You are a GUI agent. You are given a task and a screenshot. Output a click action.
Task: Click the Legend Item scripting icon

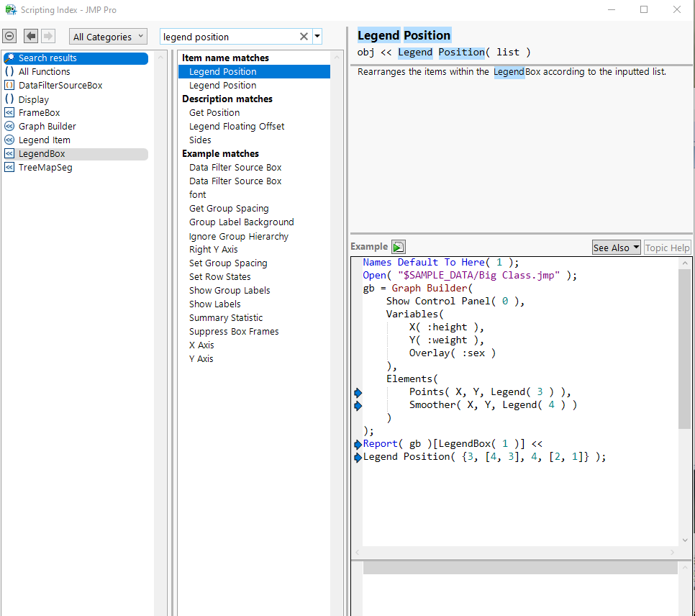pyautogui.click(x=9, y=140)
